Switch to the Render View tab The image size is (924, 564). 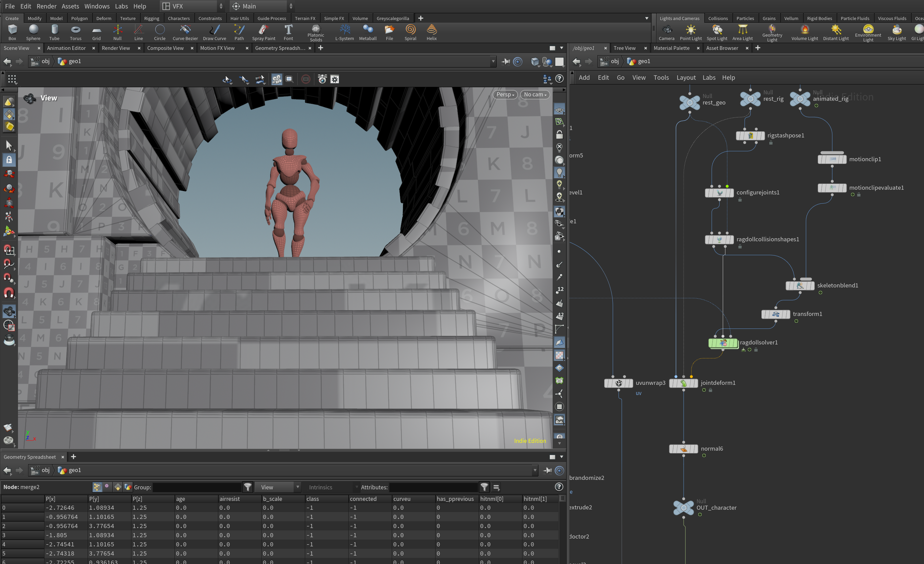(x=116, y=48)
